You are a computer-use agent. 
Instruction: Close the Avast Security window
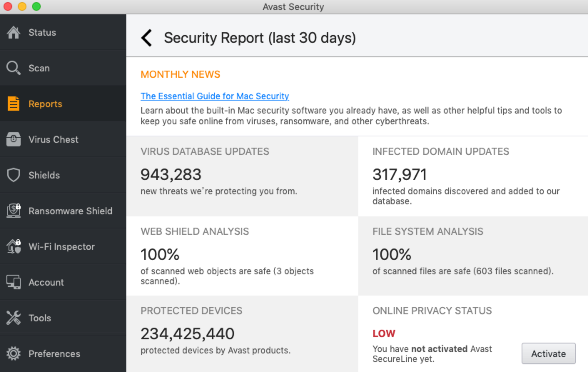[x=8, y=6]
